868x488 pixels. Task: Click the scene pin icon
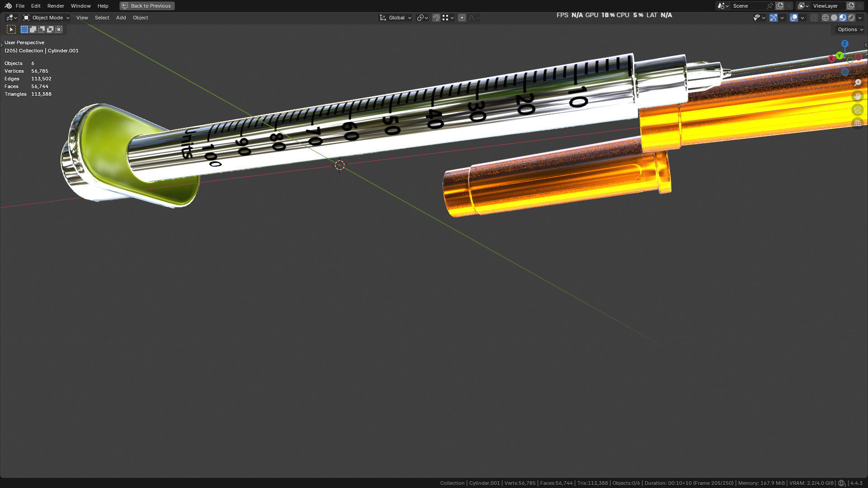pyautogui.click(x=770, y=6)
